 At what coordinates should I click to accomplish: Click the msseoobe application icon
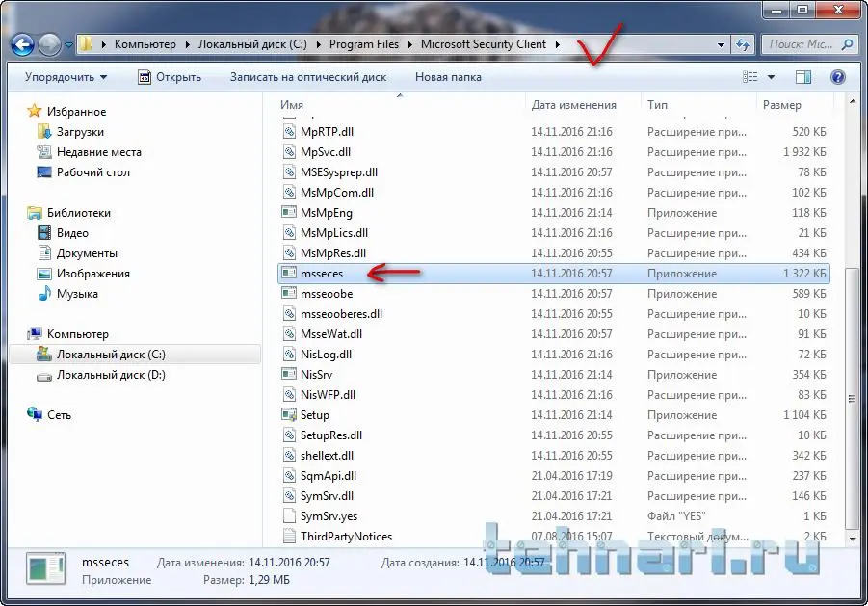tap(289, 293)
